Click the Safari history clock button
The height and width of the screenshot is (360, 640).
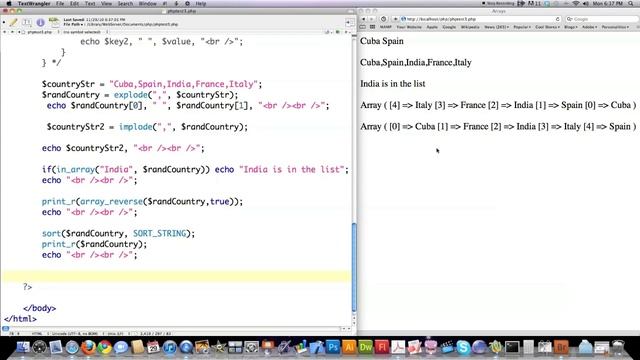[383, 19]
